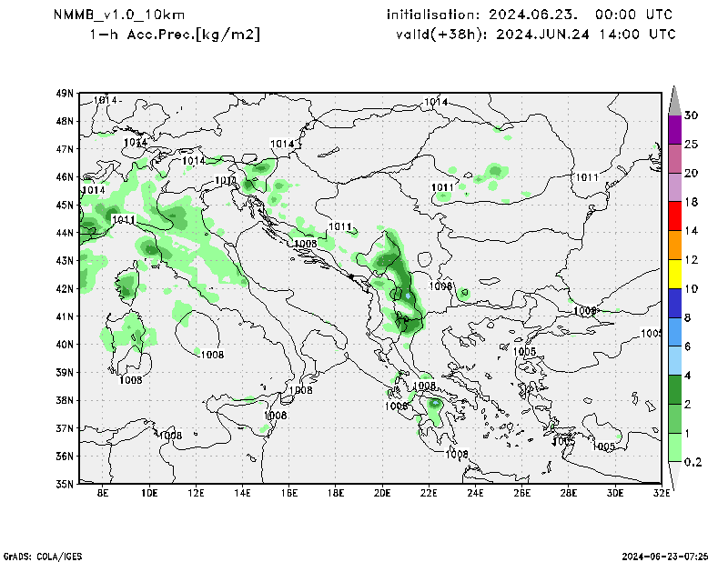Click the GrADS: COLA/IGES credit text
The height and width of the screenshot is (562, 728).
42,555
